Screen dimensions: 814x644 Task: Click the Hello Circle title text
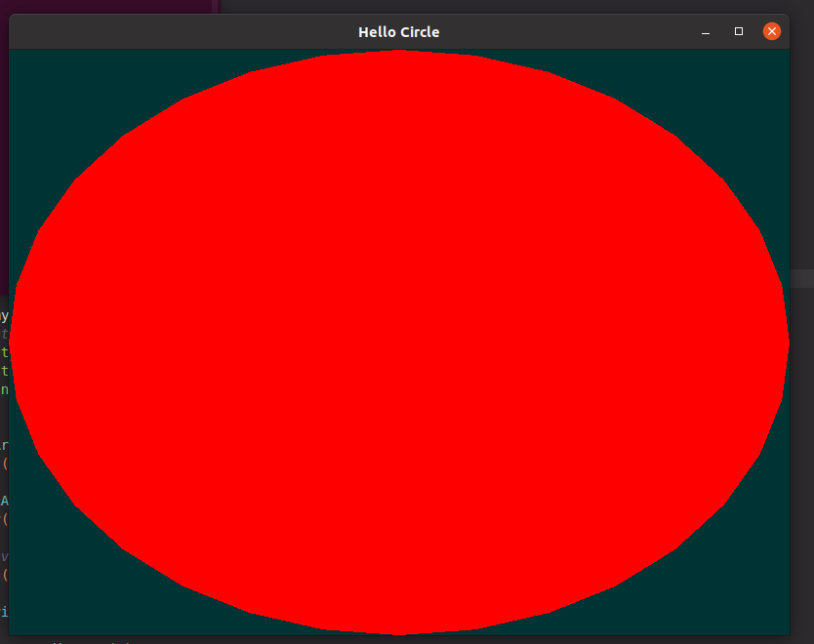[x=398, y=31]
